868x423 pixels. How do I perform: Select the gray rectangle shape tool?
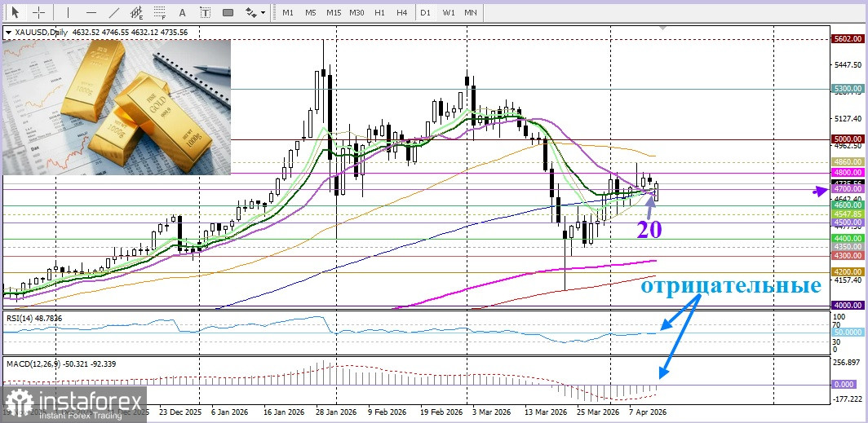[228, 12]
